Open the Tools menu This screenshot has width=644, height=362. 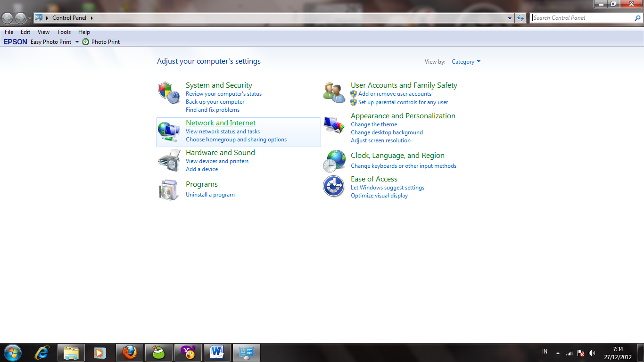pos(64,32)
